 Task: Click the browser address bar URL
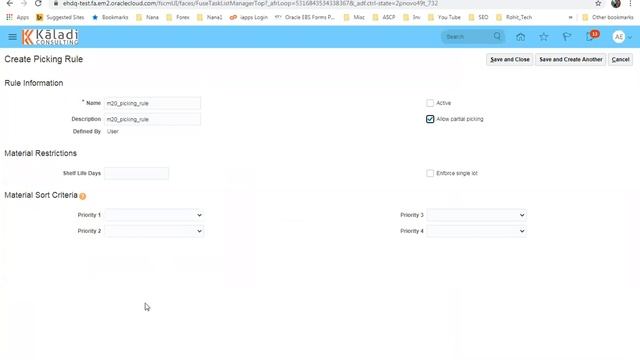click(x=250, y=4)
